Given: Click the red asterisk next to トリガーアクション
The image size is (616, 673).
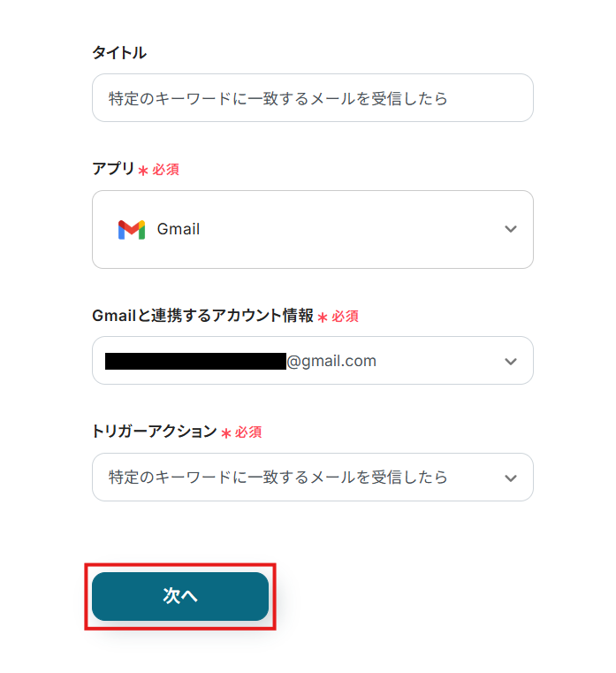Looking at the screenshot, I should point(226,433).
